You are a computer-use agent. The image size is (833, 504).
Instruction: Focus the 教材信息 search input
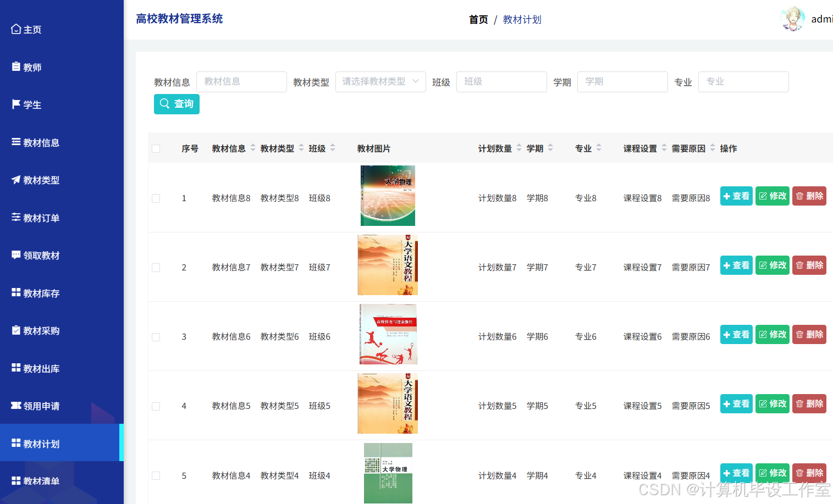point(241,82)
